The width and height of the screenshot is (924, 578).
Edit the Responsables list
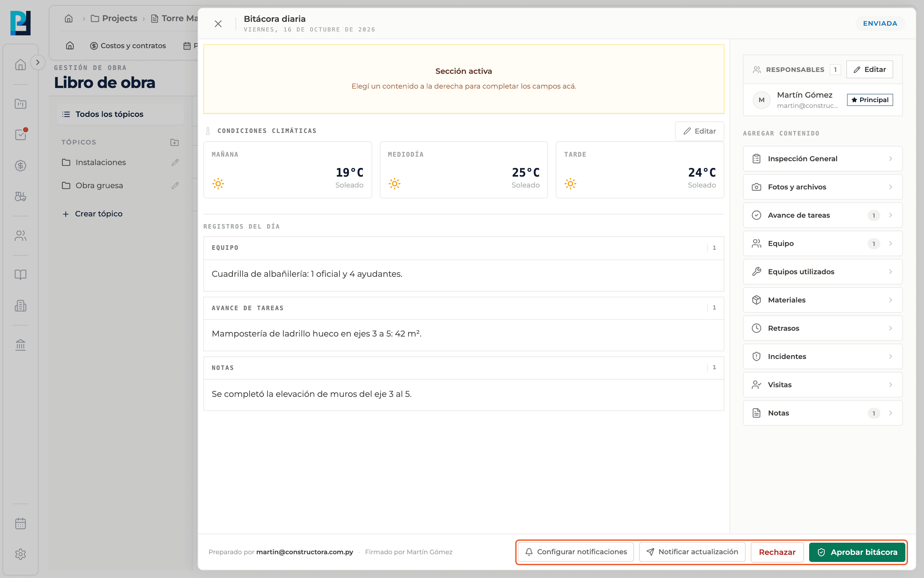869,70
